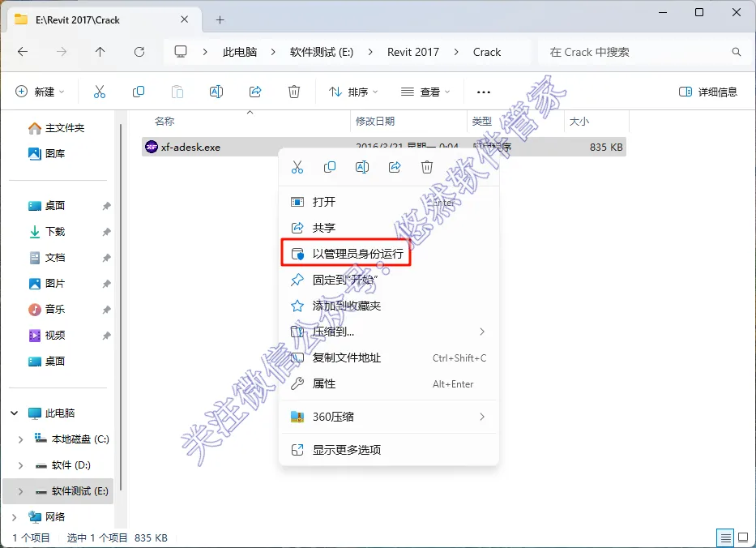Click 软件测试 (E:) in address breadcrumb
756x548 pixels.
[x=322, y=52]
